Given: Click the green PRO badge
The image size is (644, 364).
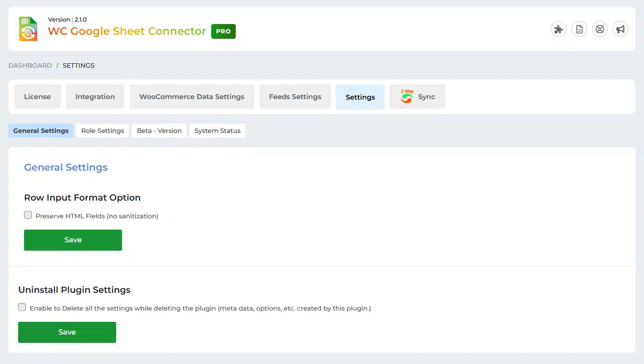Looking at the screenshot, I should [x=223, y=31].
